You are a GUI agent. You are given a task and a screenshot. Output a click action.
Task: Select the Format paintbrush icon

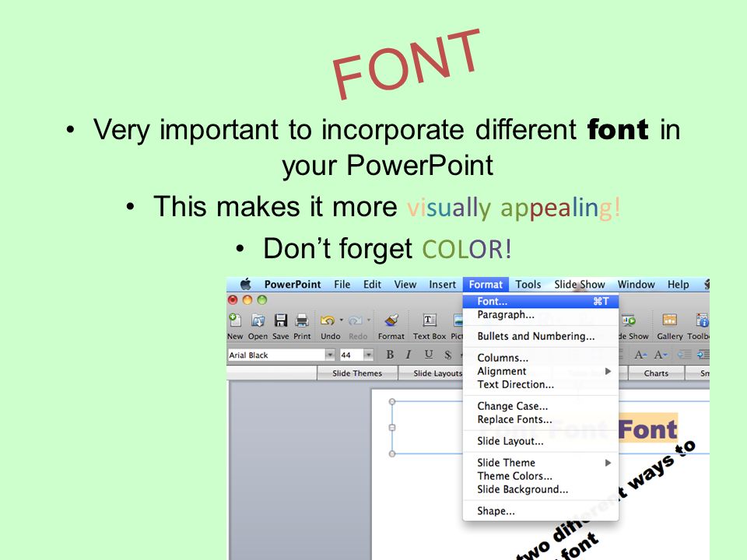click(x=391, y=320)
